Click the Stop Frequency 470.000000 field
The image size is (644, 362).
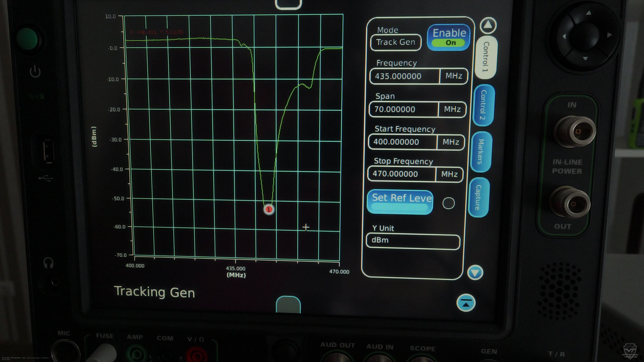coord(401,174)
